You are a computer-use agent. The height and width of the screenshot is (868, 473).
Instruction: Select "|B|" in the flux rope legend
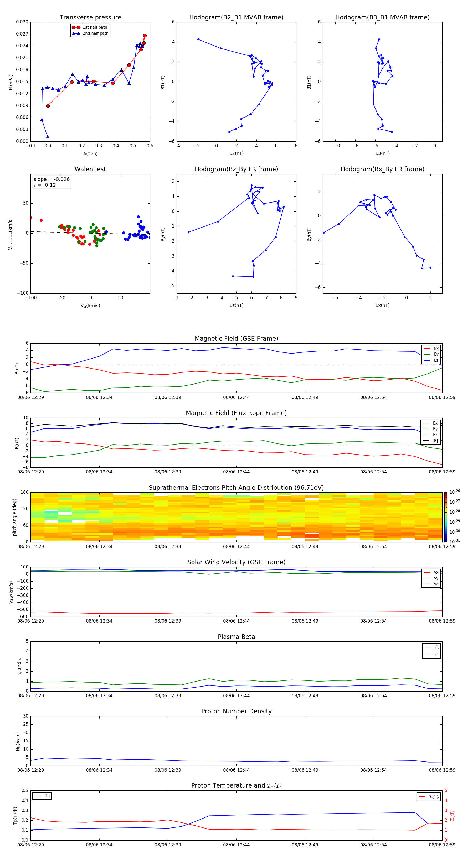[431, 441]
